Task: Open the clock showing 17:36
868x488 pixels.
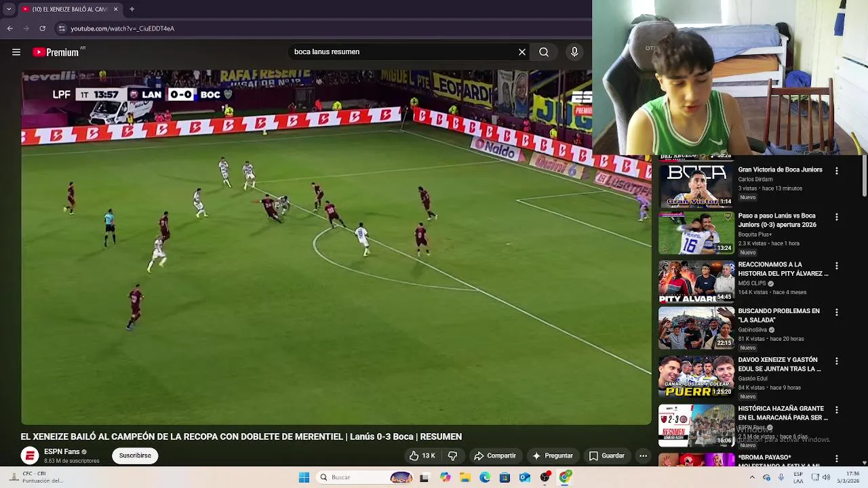Action: 849,478
